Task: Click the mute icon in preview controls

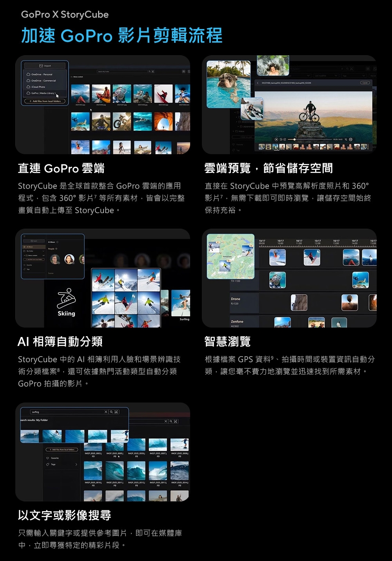Action: pyautogui.click(x=345, y=139)
